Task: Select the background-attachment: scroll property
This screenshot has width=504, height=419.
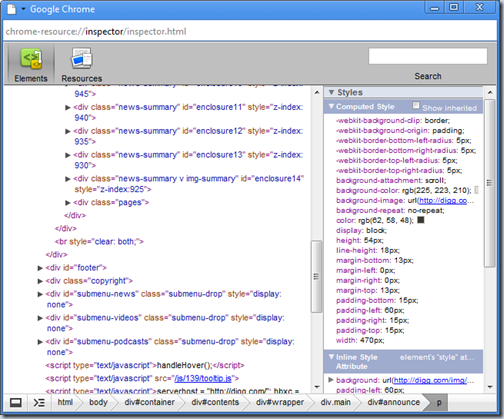Action: [391, 180]
